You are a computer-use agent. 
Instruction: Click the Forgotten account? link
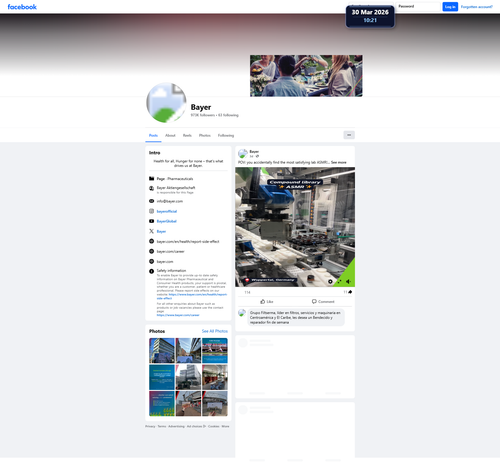click(x=477, y=7)
